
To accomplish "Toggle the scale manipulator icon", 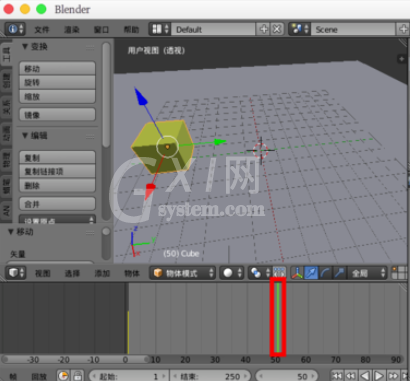I will (339, 273).
